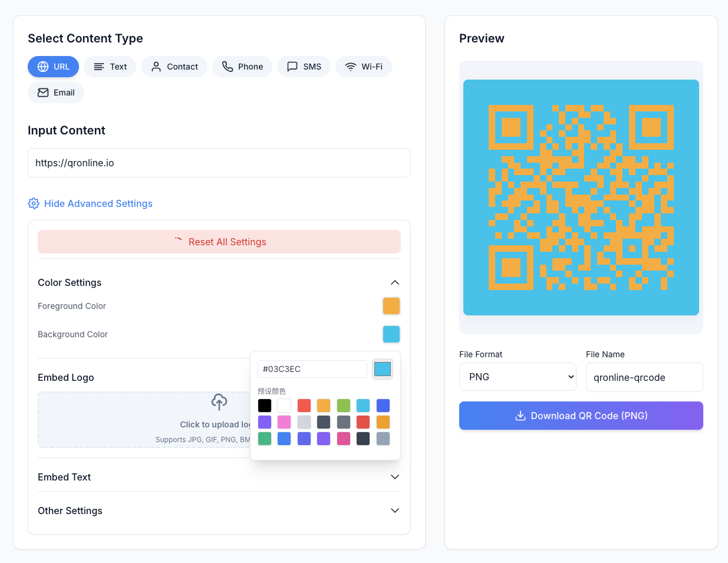
Task: Pick the purple preset in second row
Action: 265,422
